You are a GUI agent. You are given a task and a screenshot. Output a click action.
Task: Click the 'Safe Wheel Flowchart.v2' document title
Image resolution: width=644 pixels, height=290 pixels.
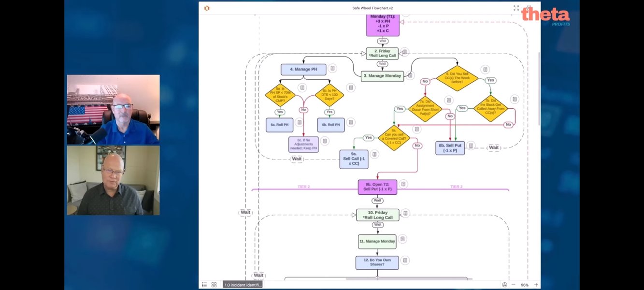coord(372,8)
